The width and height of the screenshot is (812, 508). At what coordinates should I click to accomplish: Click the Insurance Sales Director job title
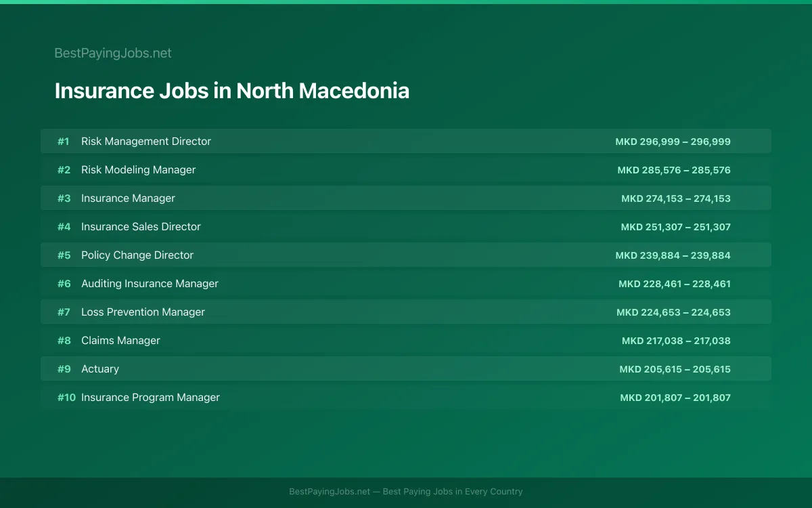141,227
